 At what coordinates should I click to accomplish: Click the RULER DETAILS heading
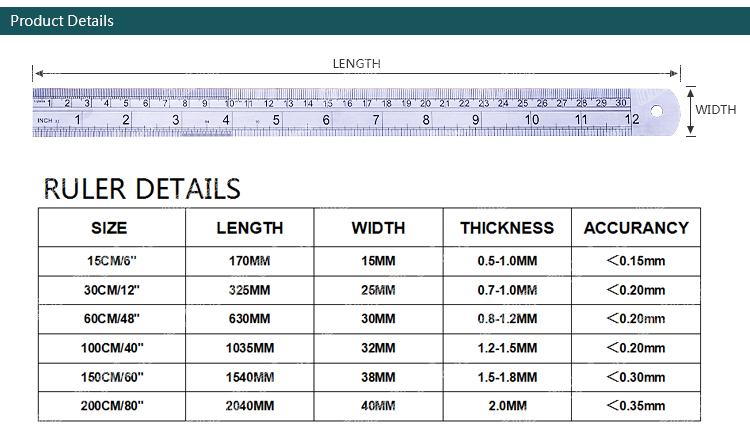142,188
